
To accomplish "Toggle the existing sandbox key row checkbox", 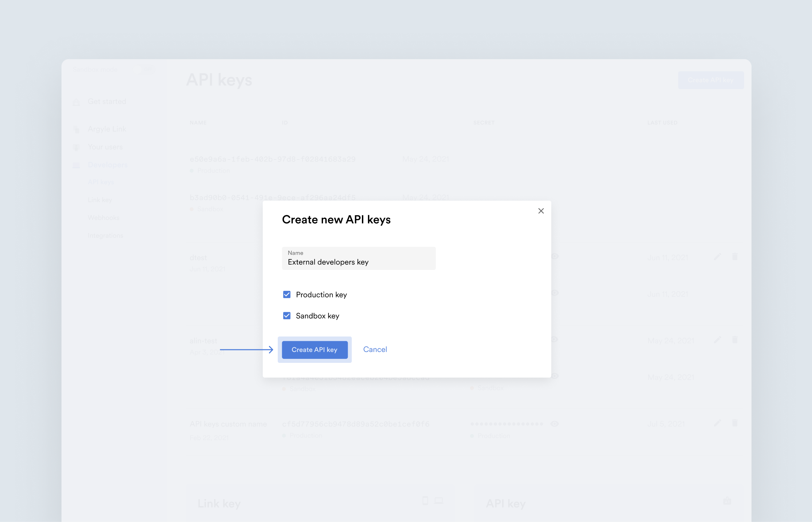I will pyautogui.click(x=287, y=316).
